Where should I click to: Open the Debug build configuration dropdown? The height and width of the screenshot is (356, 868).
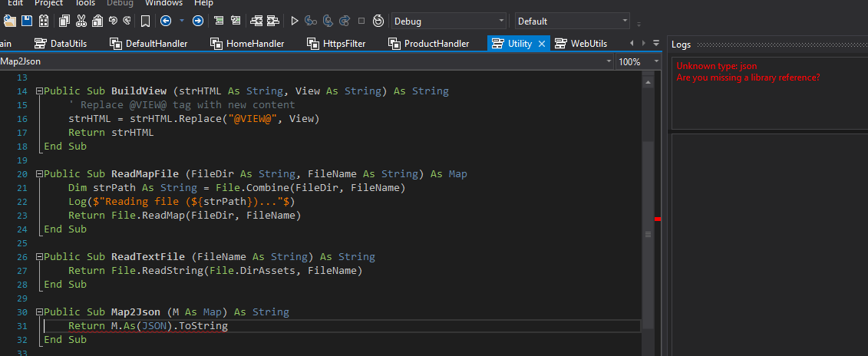pyautogui.click(x=448, y=21)
